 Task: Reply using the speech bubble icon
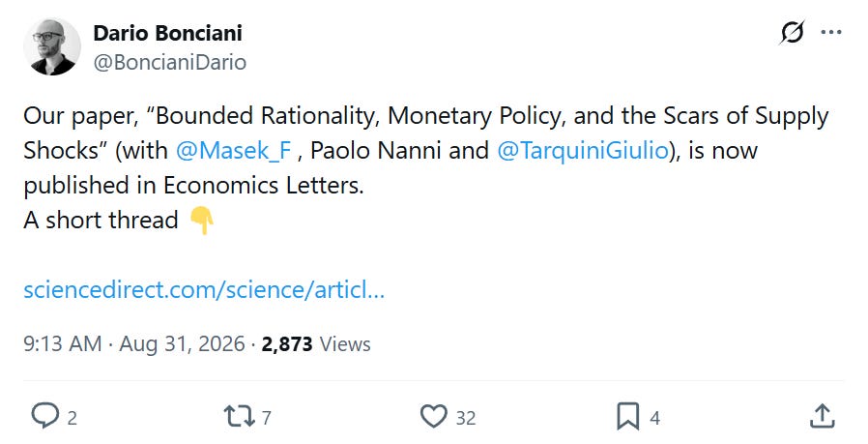click(44, 416)
